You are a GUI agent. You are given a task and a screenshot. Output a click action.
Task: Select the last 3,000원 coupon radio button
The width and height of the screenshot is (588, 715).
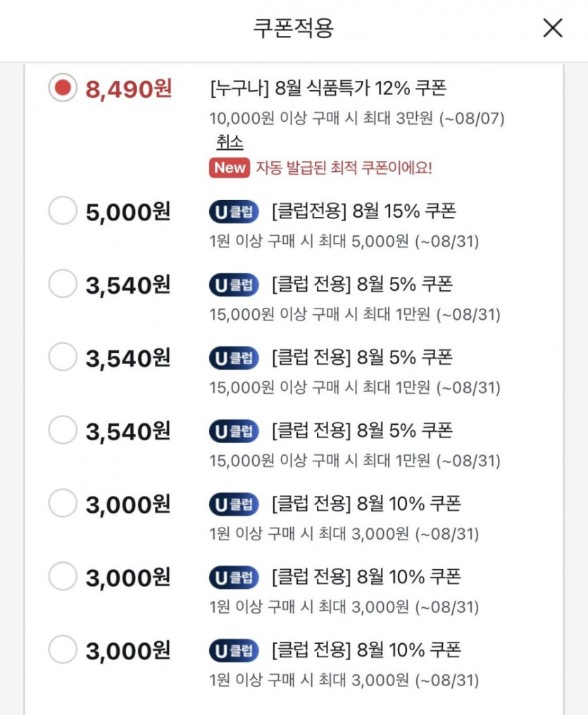coord(63,649)
